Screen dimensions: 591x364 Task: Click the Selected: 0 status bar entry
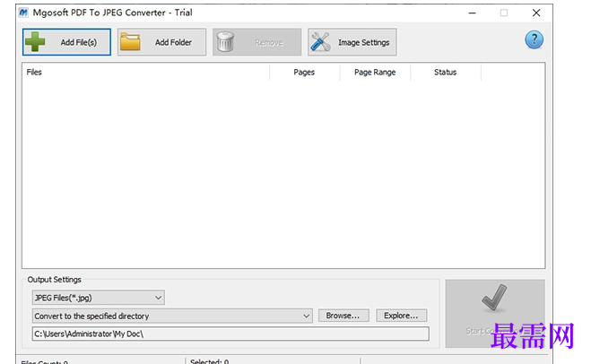click(x=210, y=361)
